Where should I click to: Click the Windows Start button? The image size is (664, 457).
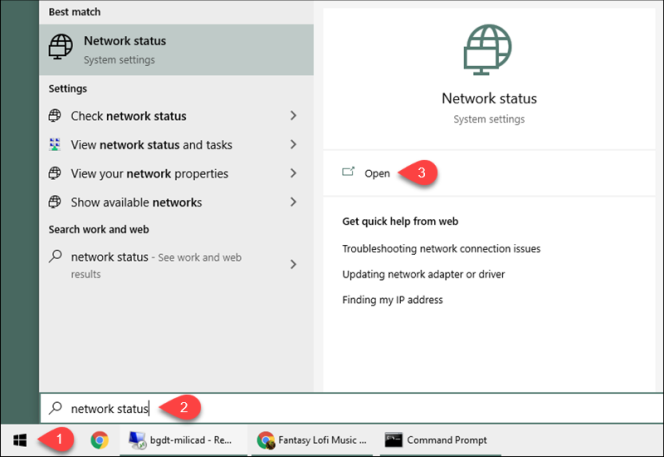click(20, 439)
